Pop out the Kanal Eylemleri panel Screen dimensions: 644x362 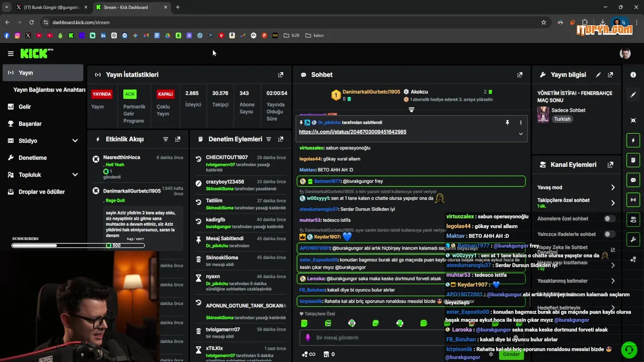(x=610, y=164)
